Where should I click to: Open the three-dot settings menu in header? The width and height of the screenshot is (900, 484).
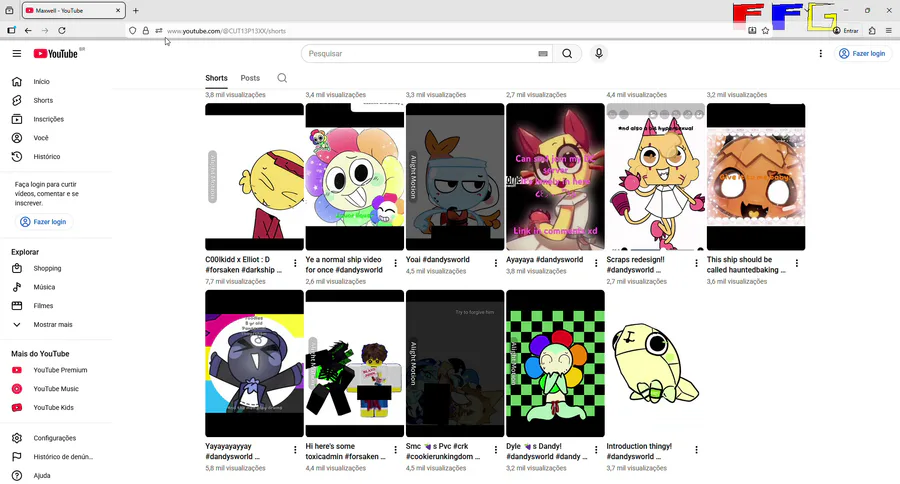[x=820, y=53]
